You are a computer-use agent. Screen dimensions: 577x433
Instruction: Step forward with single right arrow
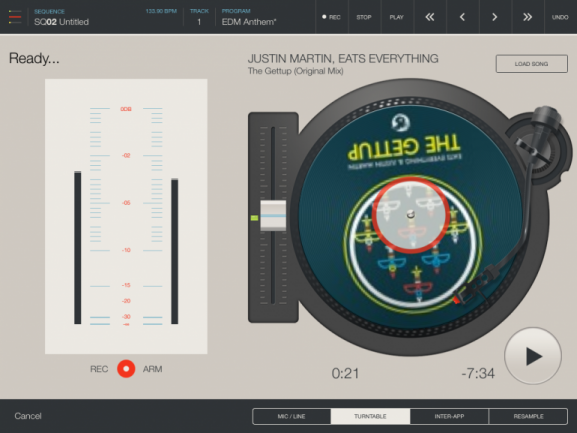(x=495, y=17)
